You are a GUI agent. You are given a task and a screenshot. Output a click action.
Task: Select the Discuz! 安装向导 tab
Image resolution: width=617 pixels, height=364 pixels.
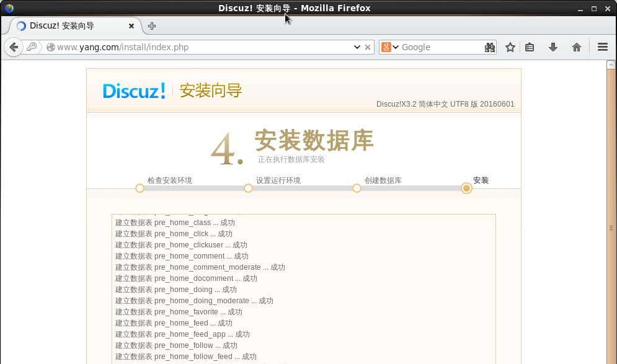pyautogui.click(x=68, y=26)
